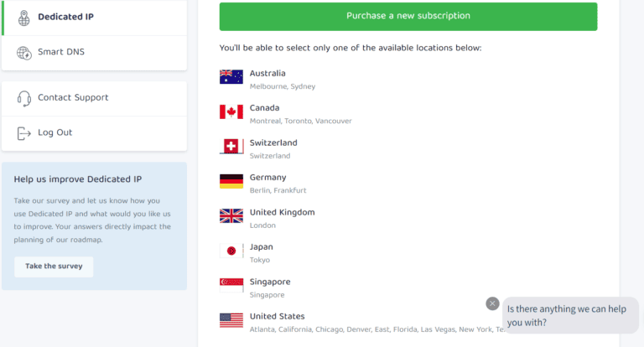Click the Dedicated IP globe icon
This screenshot has height=347, width=644.
23,17
